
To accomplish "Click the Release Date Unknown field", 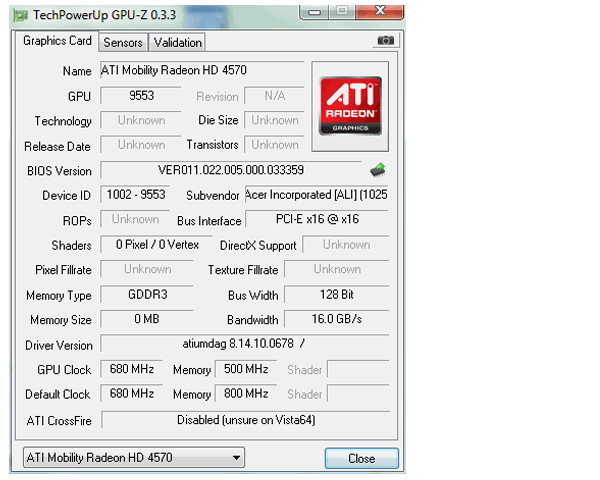I will [141, 145].
